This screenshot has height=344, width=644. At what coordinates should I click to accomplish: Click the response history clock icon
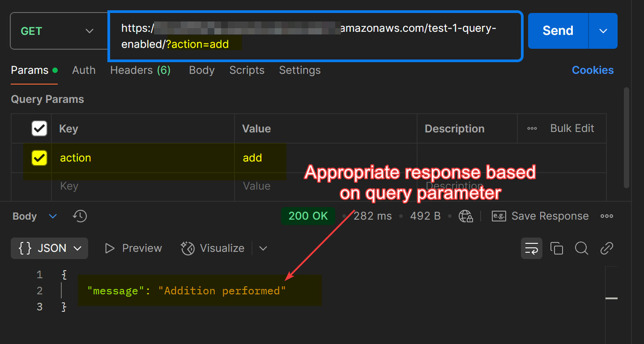[x=80, y=217]
